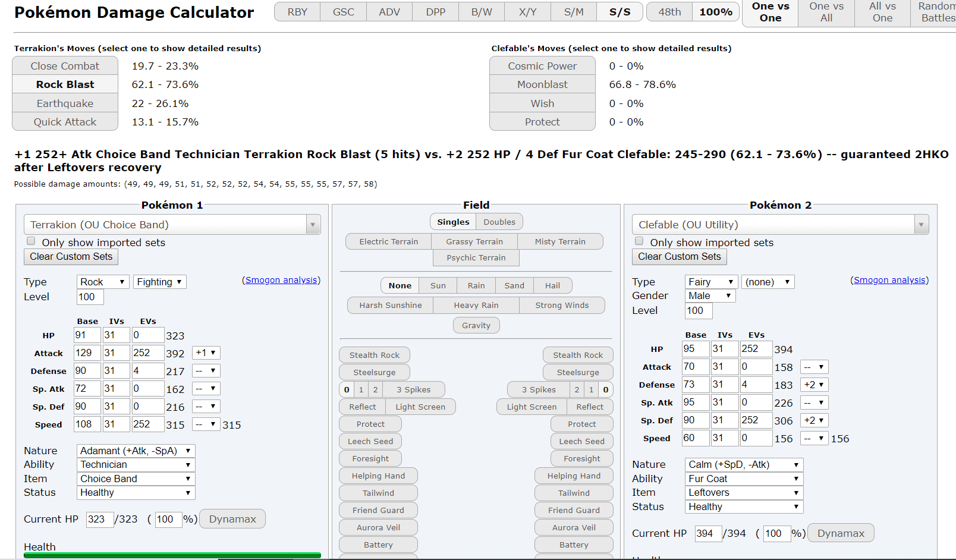Enable Misty Terrain
This screenshot has height=560, width=956.
(560, 241)
